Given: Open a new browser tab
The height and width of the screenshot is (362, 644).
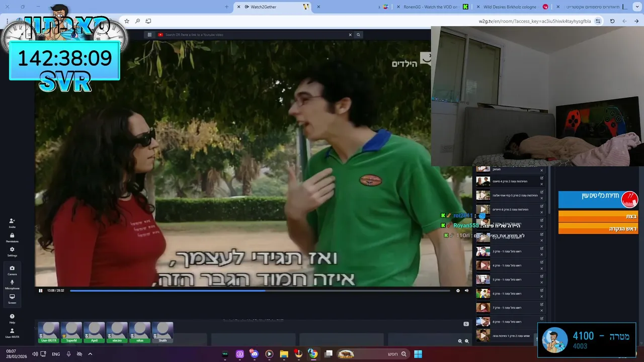Looking at the screenshot, I should coord(226,7).
